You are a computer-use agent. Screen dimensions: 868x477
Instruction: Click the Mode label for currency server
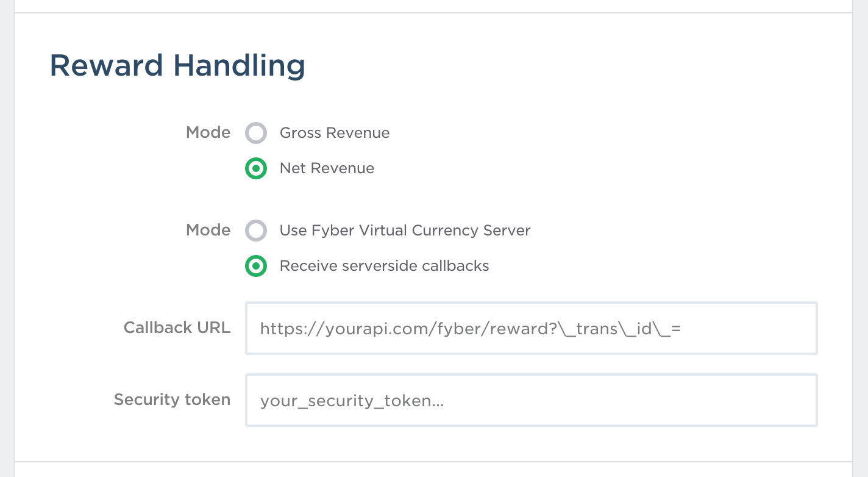coord(208,231)
